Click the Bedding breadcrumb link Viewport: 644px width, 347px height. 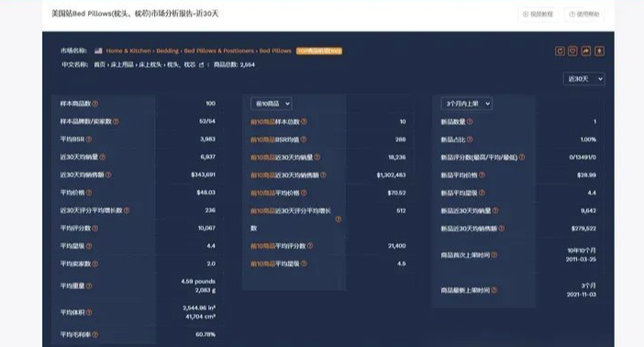point(168,51)
